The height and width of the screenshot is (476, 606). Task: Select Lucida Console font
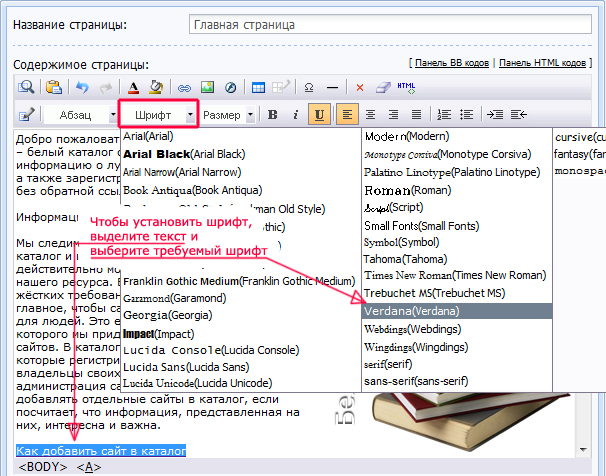[x=211, y=350]
